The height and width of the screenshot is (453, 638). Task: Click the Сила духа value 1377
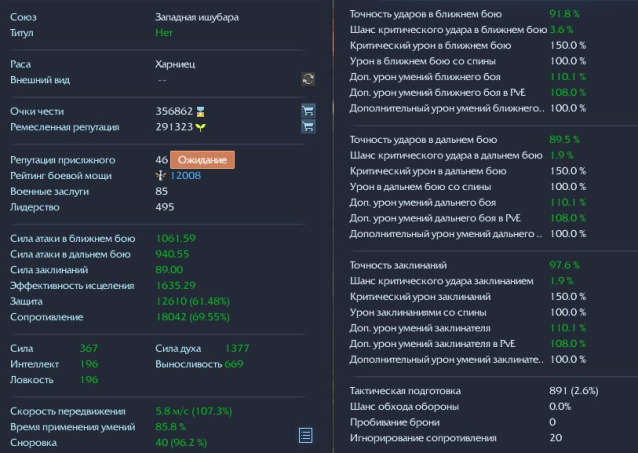pyautogui.click(x=237, y=348)
